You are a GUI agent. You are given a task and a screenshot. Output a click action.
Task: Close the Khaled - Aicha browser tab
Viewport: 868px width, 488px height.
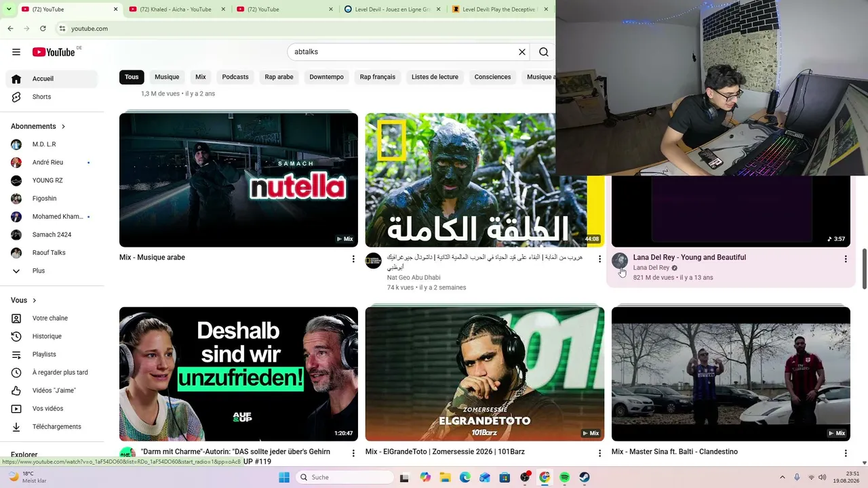click(222, 9)
